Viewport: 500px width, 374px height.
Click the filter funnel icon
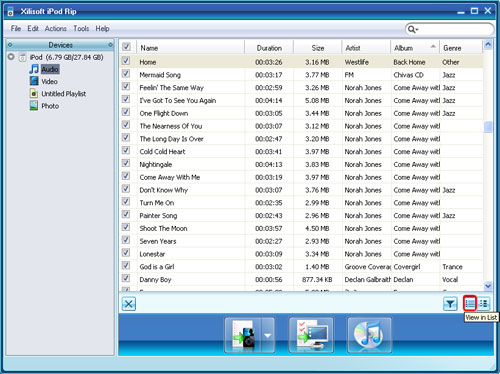[x=450, y=304]
